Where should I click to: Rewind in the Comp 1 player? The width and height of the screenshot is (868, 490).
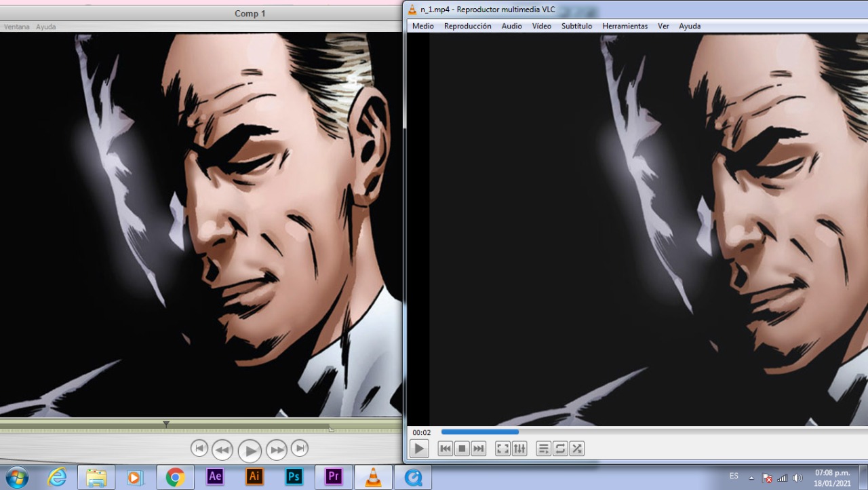coord(222,449)
